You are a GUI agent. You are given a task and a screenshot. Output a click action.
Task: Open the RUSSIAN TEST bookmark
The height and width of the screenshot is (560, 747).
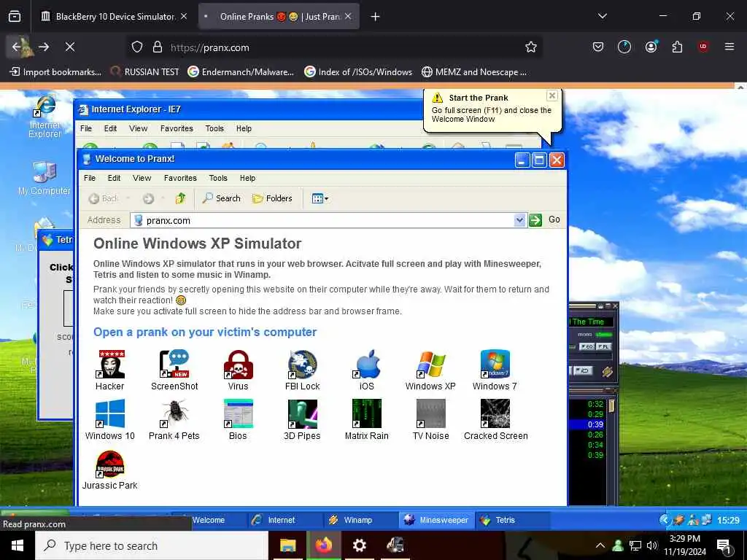(x=145, y=72)
